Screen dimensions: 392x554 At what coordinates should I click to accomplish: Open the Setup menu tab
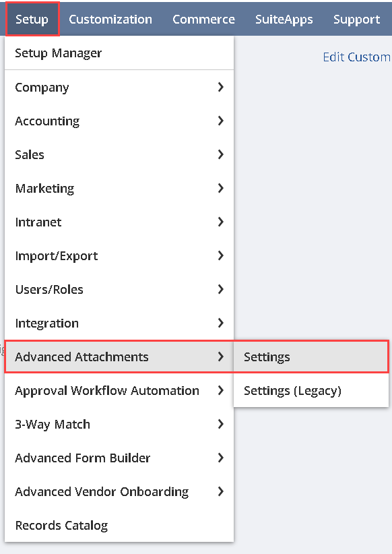tap(32, 19)
